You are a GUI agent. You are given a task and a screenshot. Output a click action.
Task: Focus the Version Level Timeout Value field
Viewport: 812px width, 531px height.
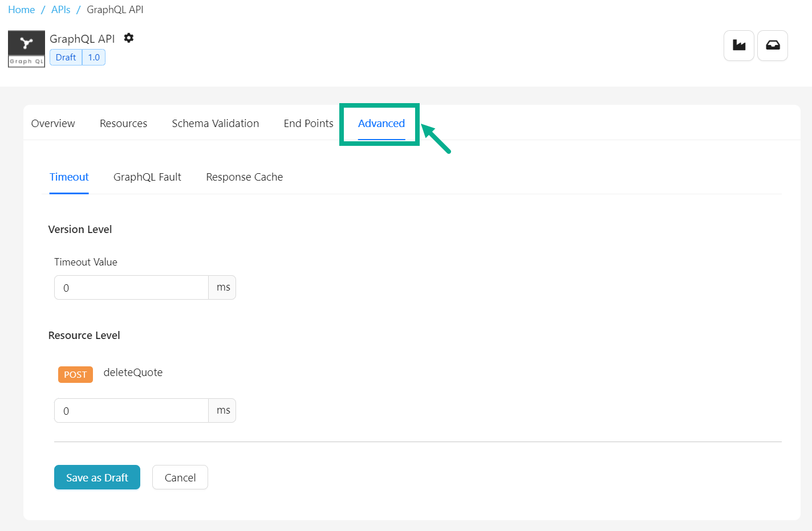(x=132, y=288)
